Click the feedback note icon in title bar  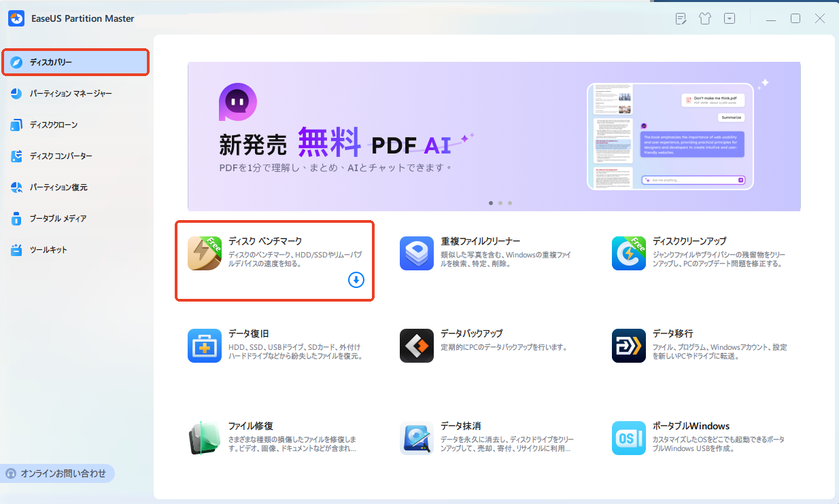click(x=681, y=19)
